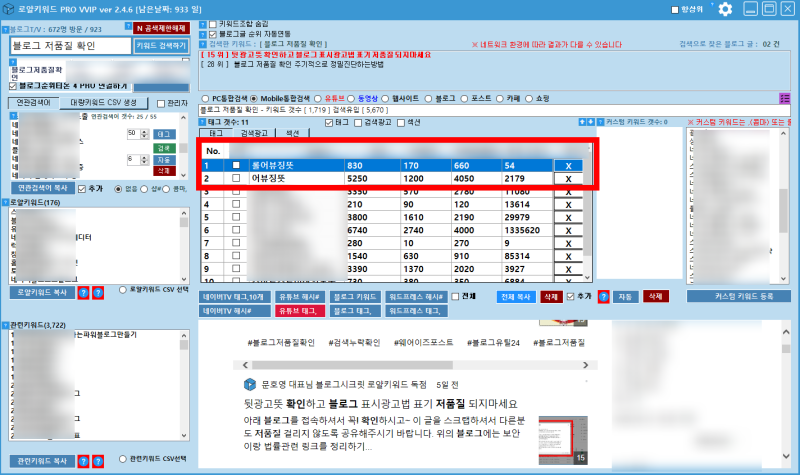Screen dimensions: 800x475
Task: Click blog profile icon beside 문호영 대표님
Action: coord(249,384)
